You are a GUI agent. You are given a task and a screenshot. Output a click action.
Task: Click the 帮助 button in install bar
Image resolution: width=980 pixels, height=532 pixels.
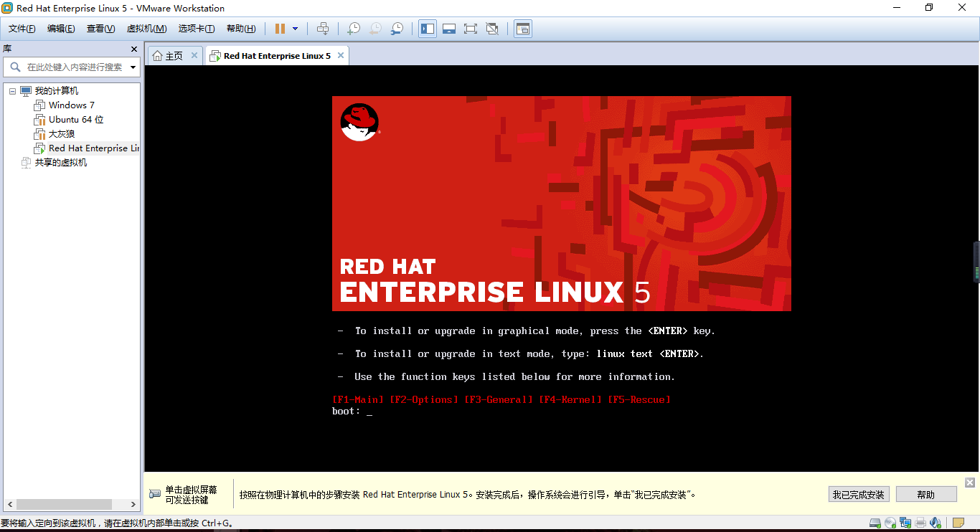point(926,495)
